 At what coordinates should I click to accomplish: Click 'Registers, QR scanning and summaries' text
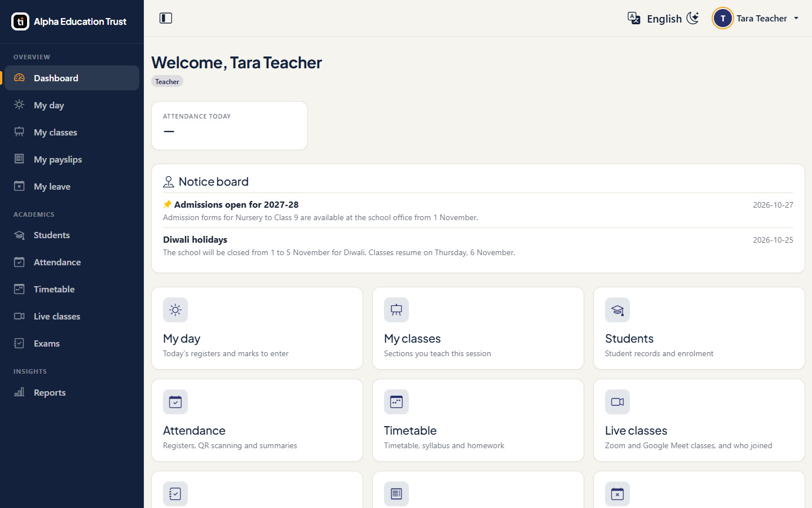(x=230, y=446)
